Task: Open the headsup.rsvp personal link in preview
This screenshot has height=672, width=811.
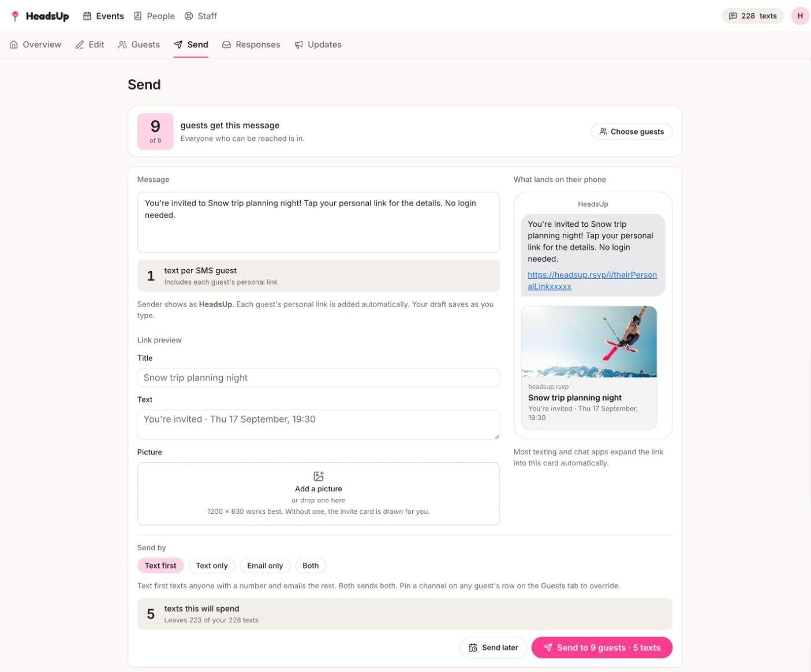Action: coord(592,281)
